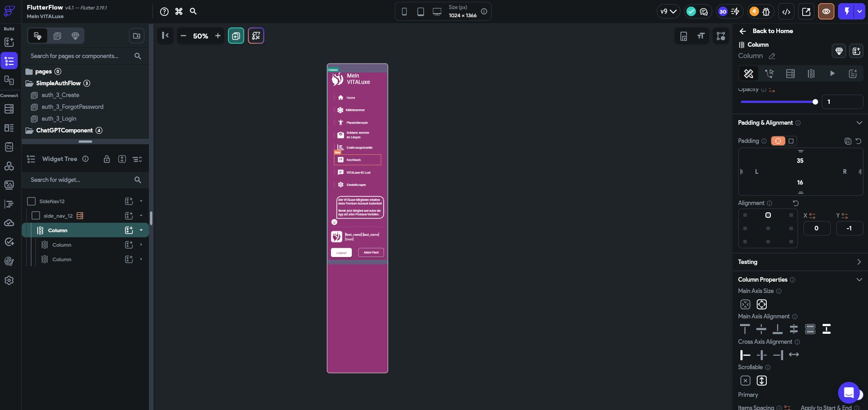Select the phone device preview icon
Viewport: 868px width, 410px height.
(x=404, y=12)
